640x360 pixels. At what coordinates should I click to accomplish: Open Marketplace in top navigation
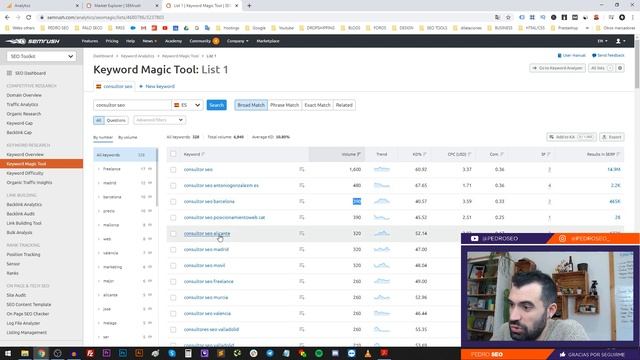tap(268, 41)
